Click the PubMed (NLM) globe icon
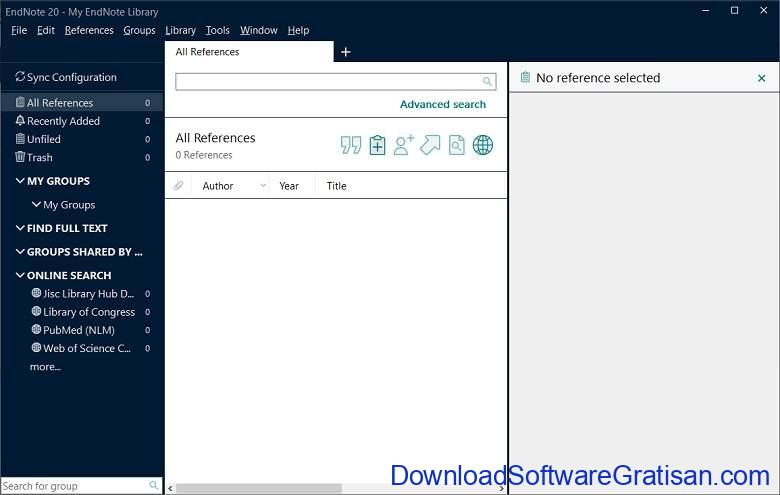 coord(36,329)
